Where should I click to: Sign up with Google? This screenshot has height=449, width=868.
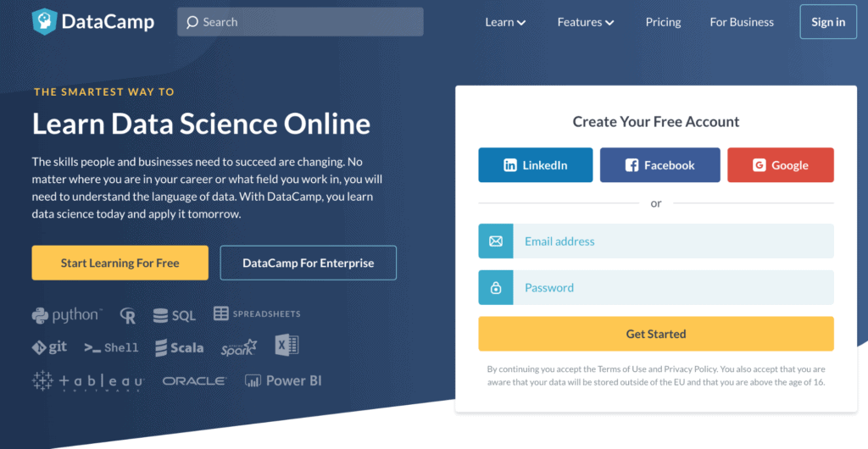pyautogui.click(x=781, y=165)
